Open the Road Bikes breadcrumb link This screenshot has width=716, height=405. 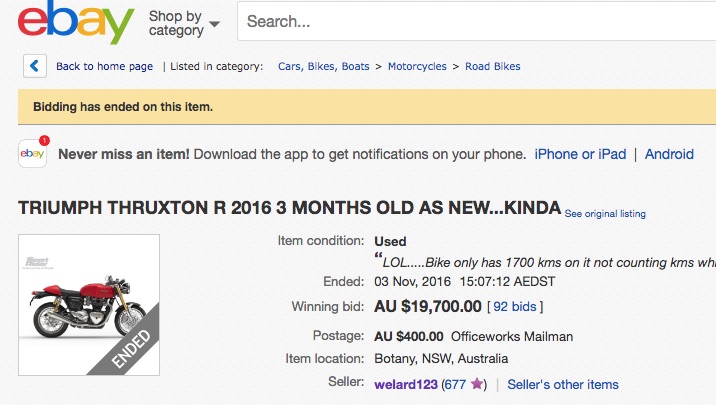[x=492, y=66]
